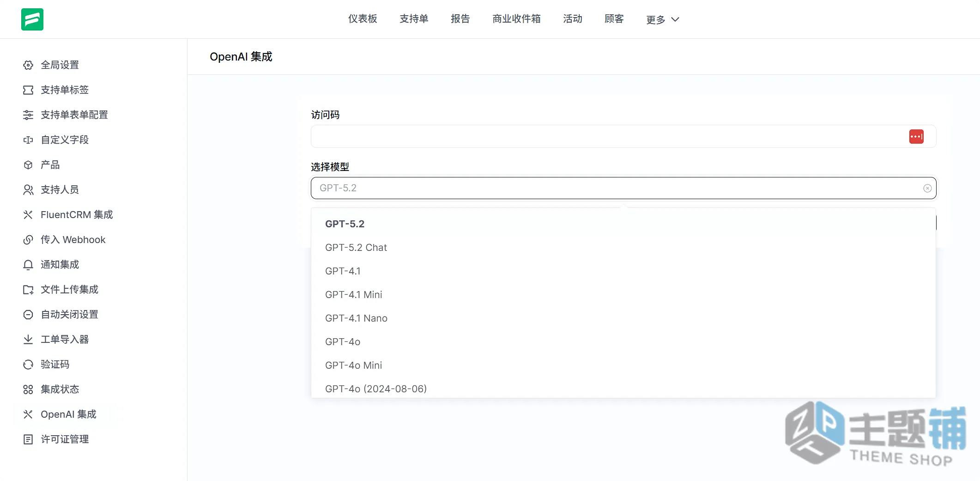
Task: Click the tools icon beside OpenAI 集成
Action: point(28,414)
